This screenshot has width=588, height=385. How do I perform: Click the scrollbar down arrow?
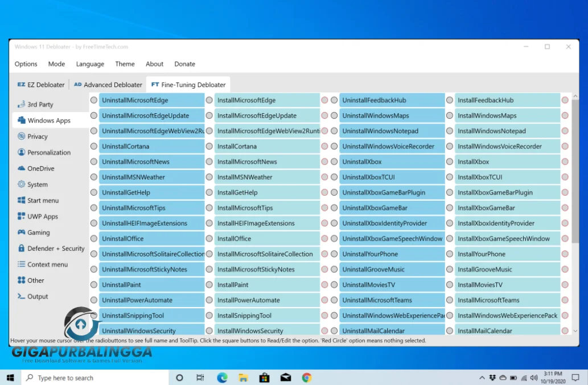coord(575,331)
